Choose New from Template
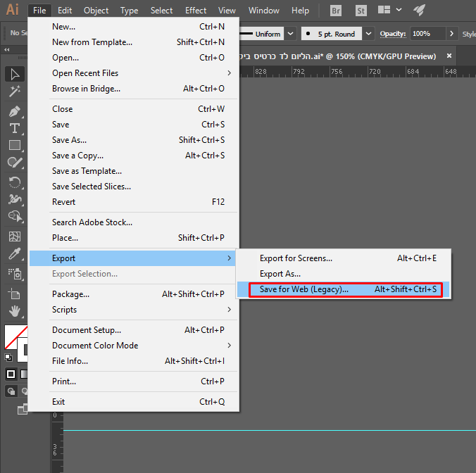476x473 pixels. [x=133, y=42]
